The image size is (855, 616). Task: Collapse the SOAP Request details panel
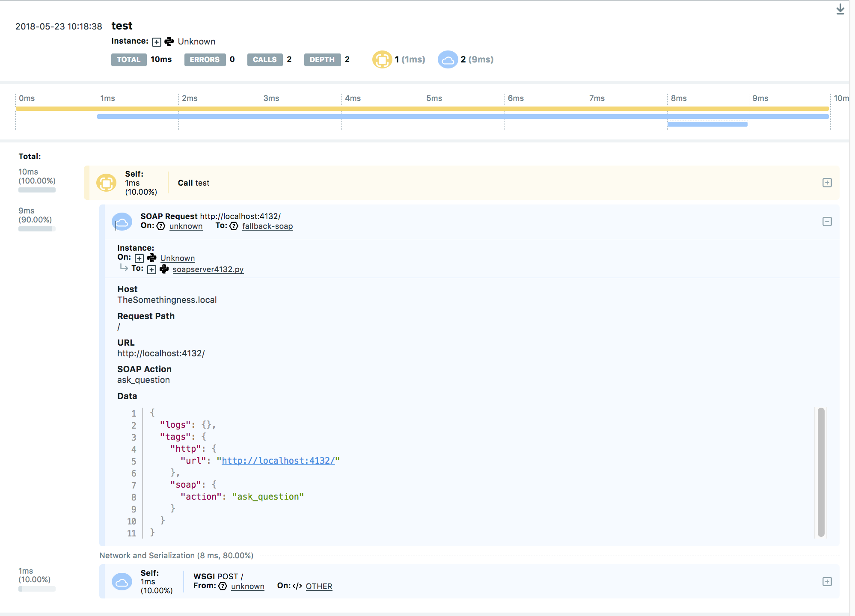pos(827,222)
